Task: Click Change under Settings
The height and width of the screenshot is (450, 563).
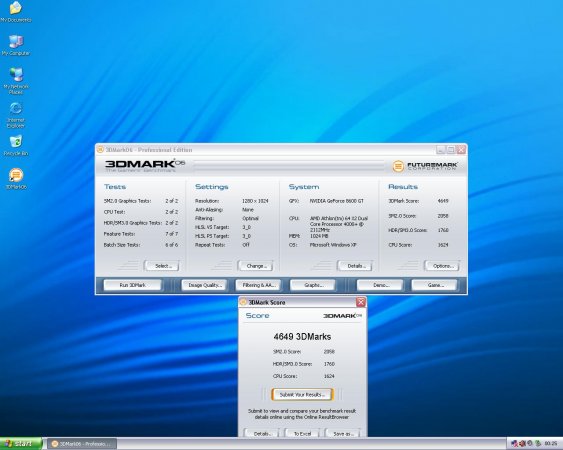Action: point(255,266)
